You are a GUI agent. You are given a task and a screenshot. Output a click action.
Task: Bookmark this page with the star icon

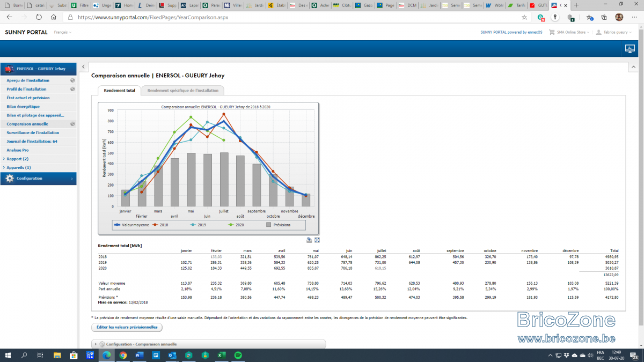click(x=524, y=17)
